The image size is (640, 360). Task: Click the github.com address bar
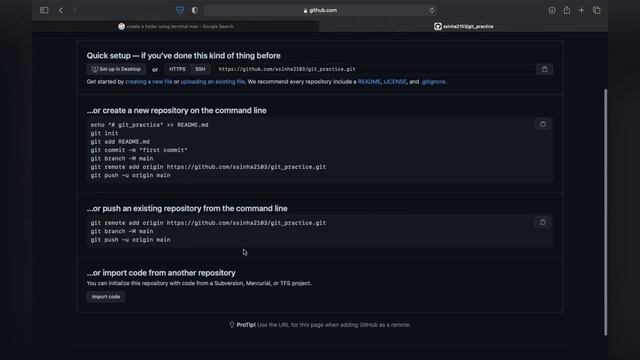(x=320, y=10)
